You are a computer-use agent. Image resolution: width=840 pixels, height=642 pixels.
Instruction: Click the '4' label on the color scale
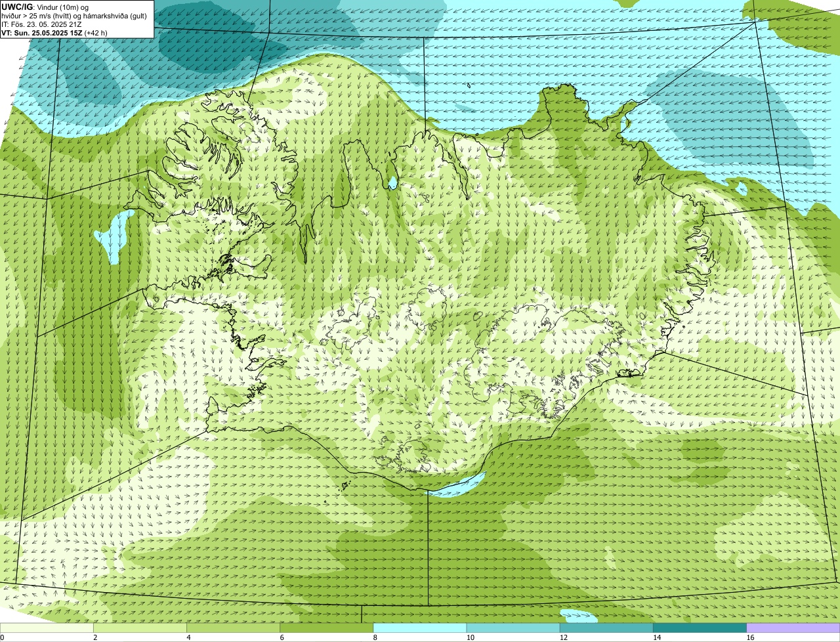188,637
